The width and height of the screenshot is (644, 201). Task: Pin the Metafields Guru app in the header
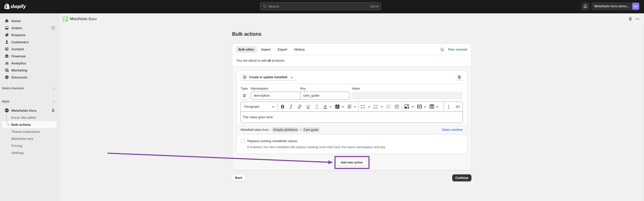[630, 19]
